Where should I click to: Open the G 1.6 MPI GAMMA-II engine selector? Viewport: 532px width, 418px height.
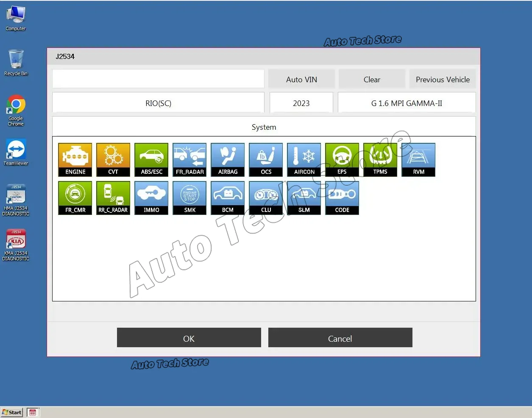click(407, 103)
